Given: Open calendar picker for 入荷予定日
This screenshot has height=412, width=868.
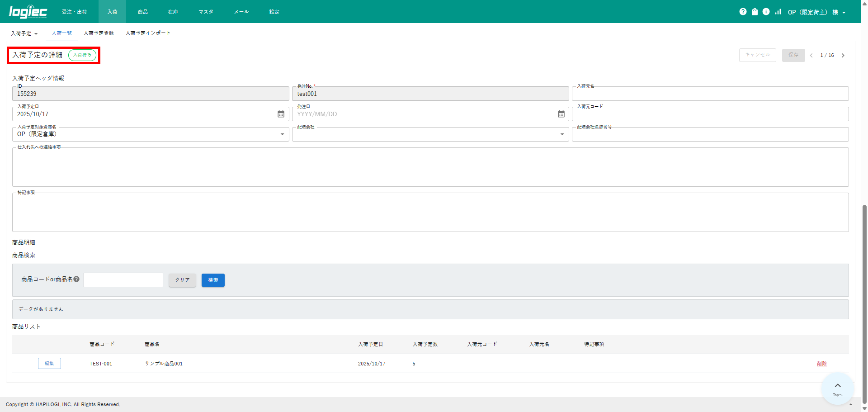Looking at the screenshot, I should point(281,114).
